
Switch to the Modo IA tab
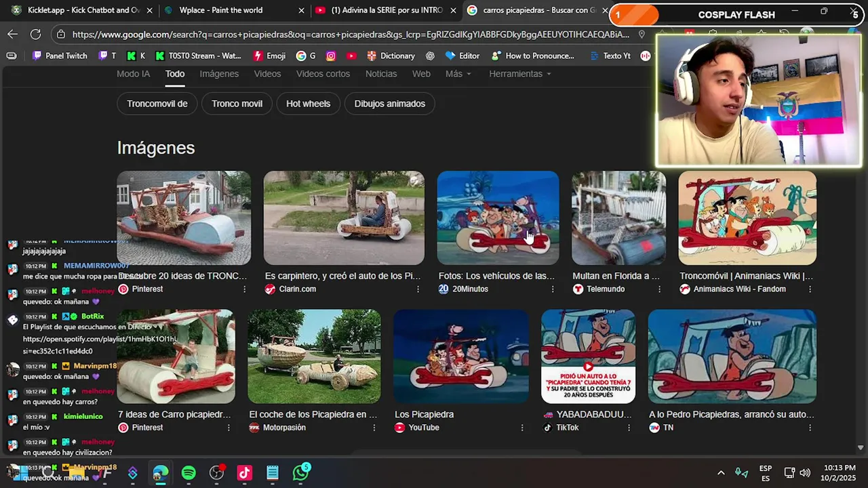point(133,74)
